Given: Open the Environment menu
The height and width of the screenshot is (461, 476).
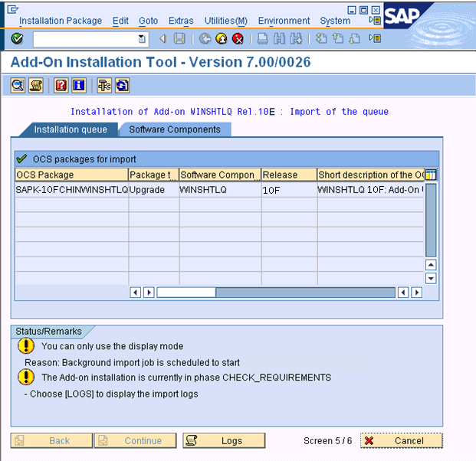Looking at the screenshot, I should click(284, 21).
